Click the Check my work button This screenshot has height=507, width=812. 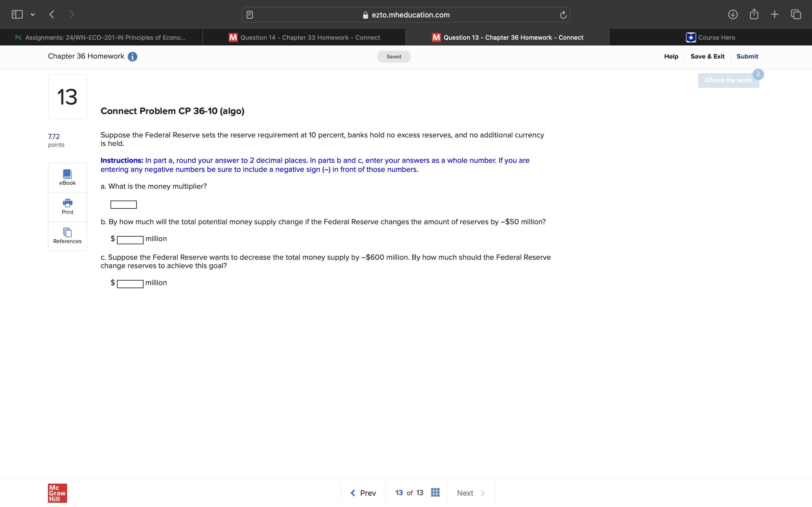pos(728,80)
